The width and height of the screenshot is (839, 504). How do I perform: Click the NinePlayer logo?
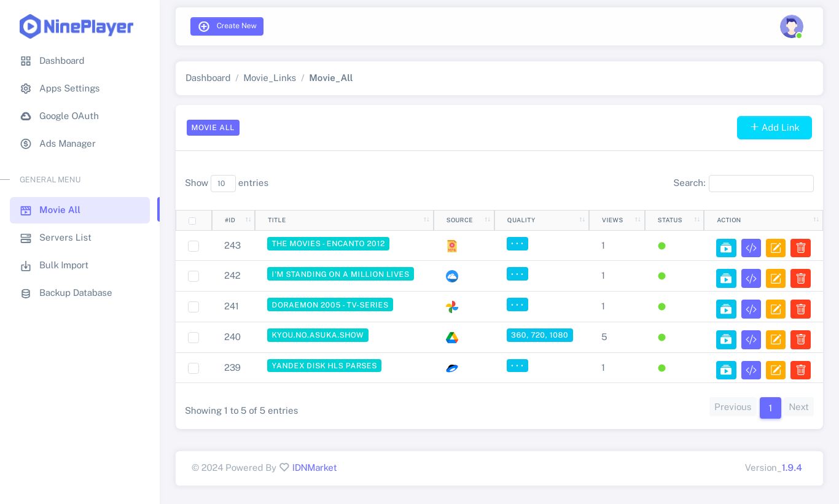click(77, 26)
